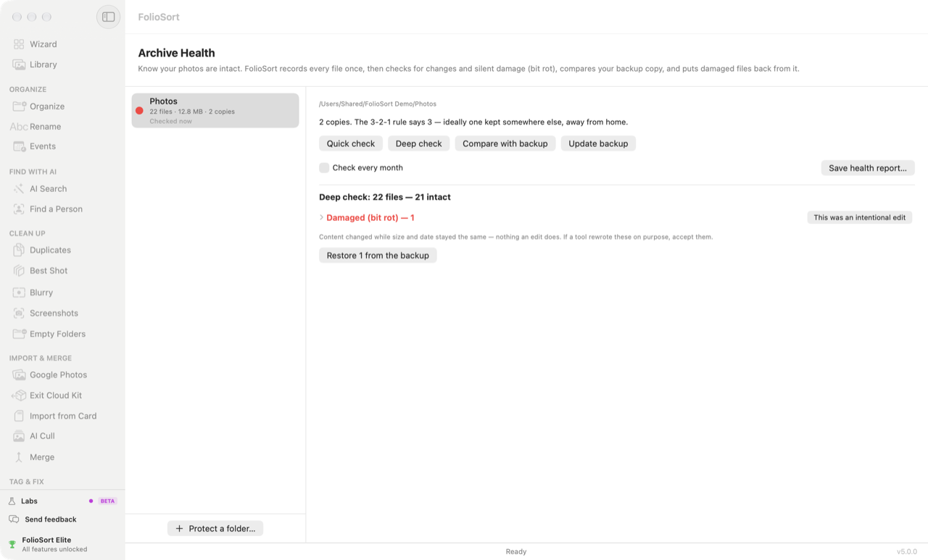928x560 pixels.
Task: Open the Duplicates icon
Action: [x=19, y=250]
